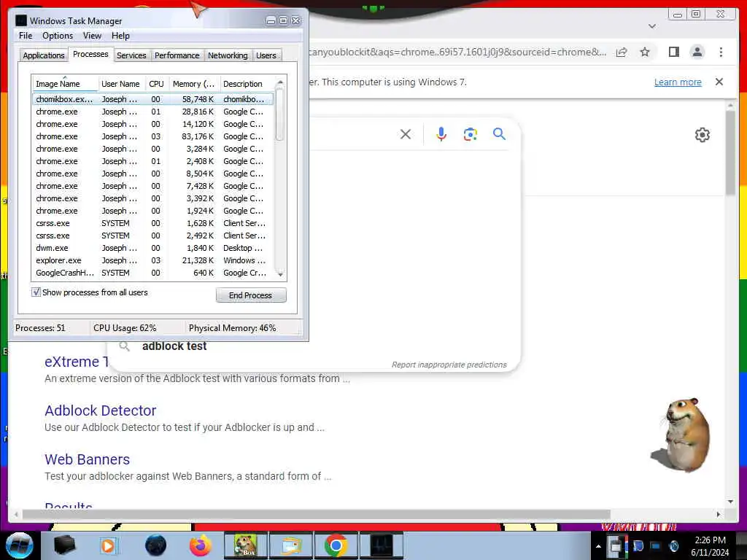The image size is (747, 560).
Task: Open Firefox from the taskbar
Action: [x=201, y=545]
